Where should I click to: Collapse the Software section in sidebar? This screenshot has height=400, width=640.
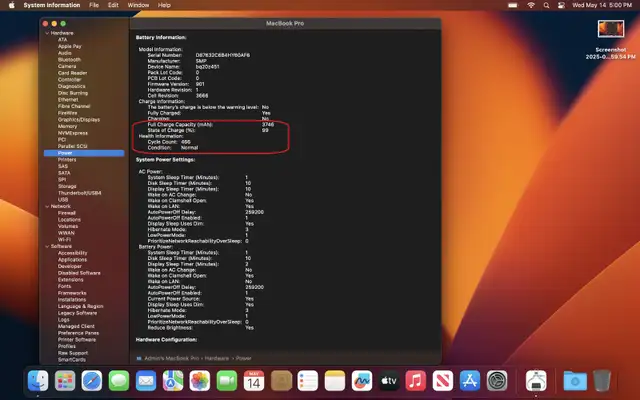(47, 247)
